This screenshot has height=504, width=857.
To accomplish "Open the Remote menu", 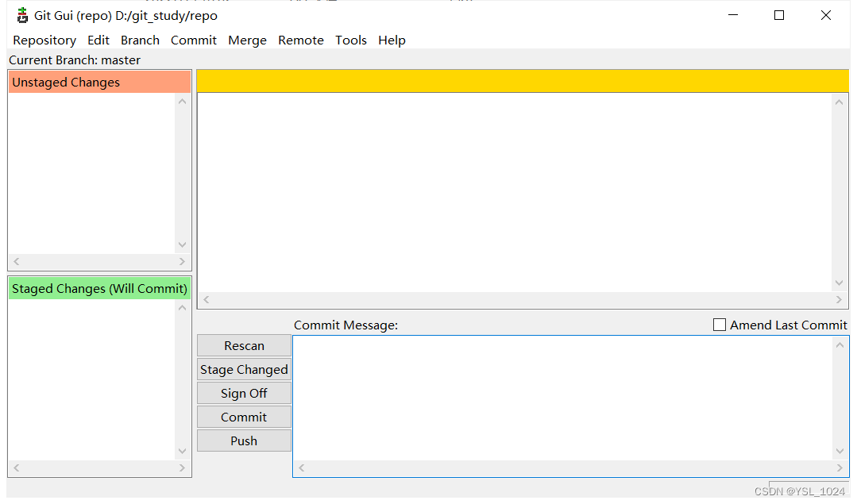I will (300, 40).
